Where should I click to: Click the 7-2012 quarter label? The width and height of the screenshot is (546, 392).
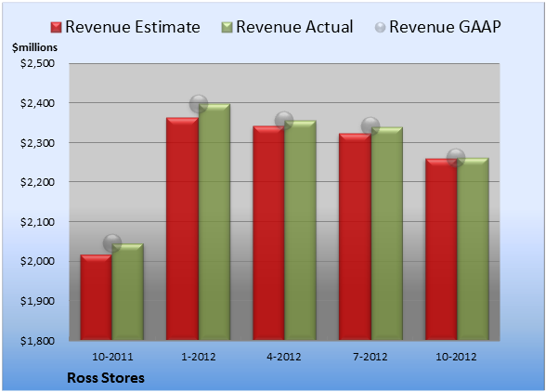[x=370, y=357]
